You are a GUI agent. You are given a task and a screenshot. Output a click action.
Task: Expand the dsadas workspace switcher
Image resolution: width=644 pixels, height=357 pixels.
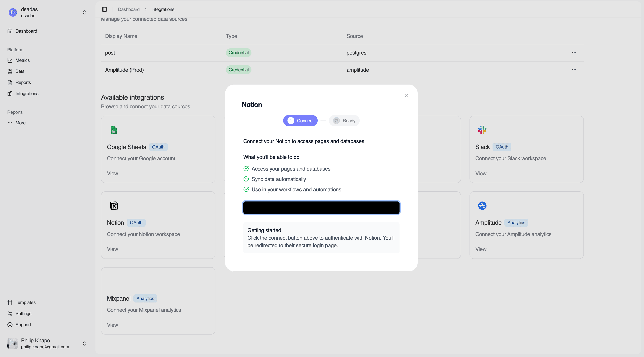point(84,12)
